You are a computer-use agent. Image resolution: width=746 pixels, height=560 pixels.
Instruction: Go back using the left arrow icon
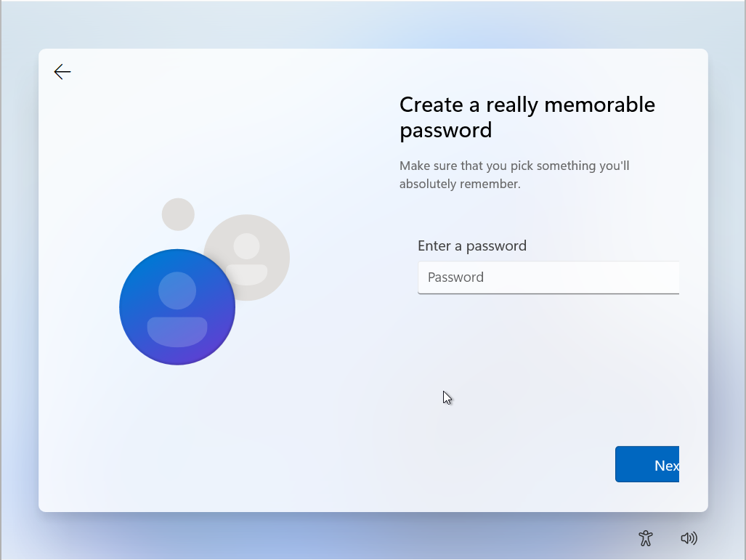62,72
